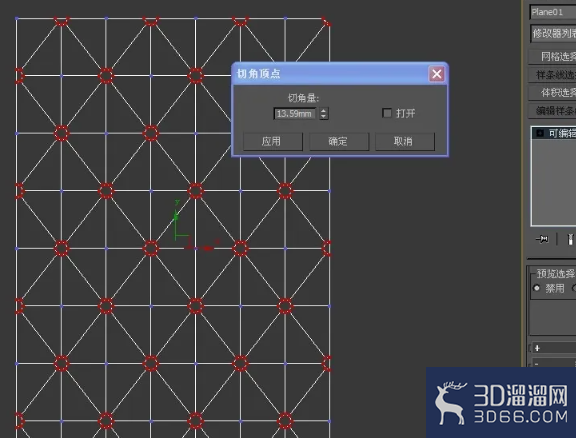The width and height of the screenshot is (576, 438).
Task: Click the Apply (应用) button in chamfer dialog
Action: pyautogui.click(x=273, y=141)
